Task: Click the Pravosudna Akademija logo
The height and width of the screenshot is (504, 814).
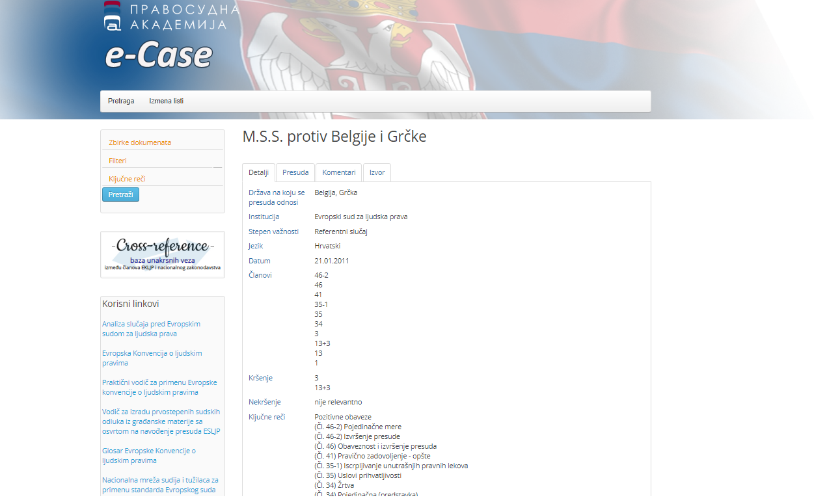Action: pos(171,16)
